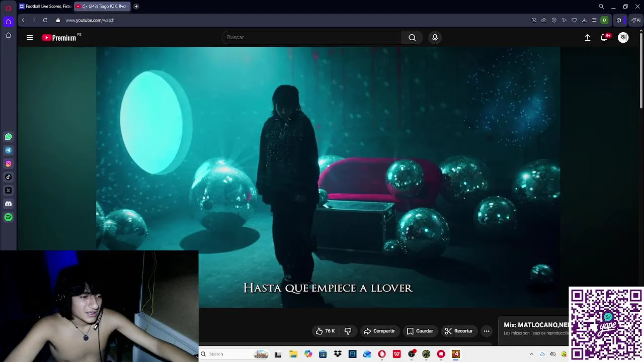Click the Windows taskbar Search box
The width and height of the screenshot is (644, 362).
[234, 354]
